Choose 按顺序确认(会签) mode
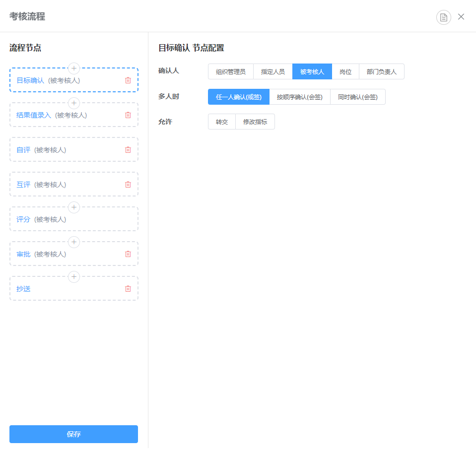 [299, 97]
